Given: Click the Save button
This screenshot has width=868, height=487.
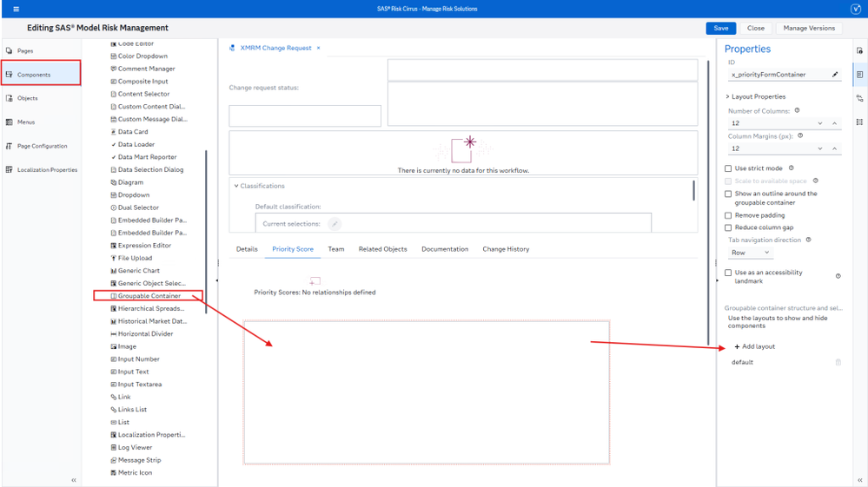Looking at the screenshot, I should tap(721, 28).
